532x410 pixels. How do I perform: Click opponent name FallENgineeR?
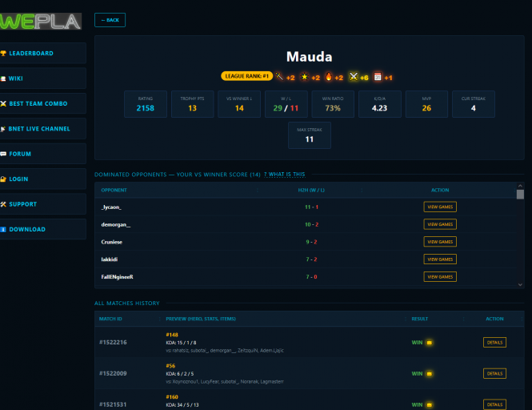coord(117,277)
